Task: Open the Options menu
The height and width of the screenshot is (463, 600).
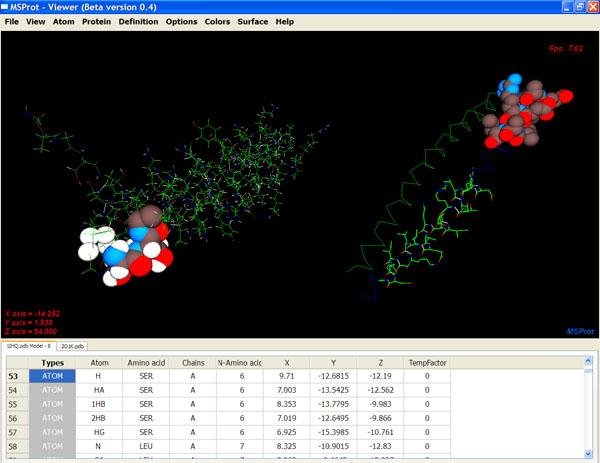Action: (181, 22)
